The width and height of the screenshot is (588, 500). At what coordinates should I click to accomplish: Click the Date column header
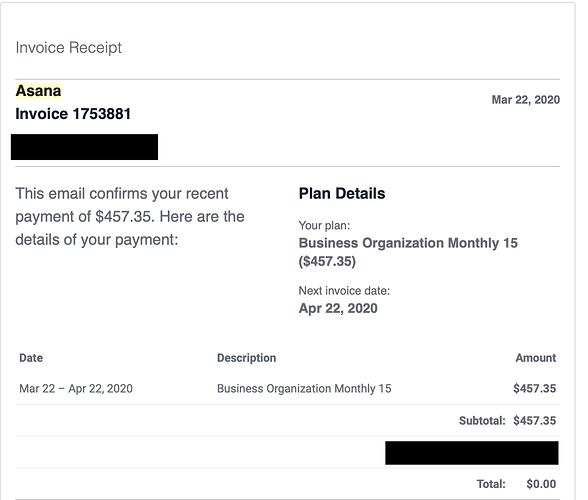pos(31,358)
